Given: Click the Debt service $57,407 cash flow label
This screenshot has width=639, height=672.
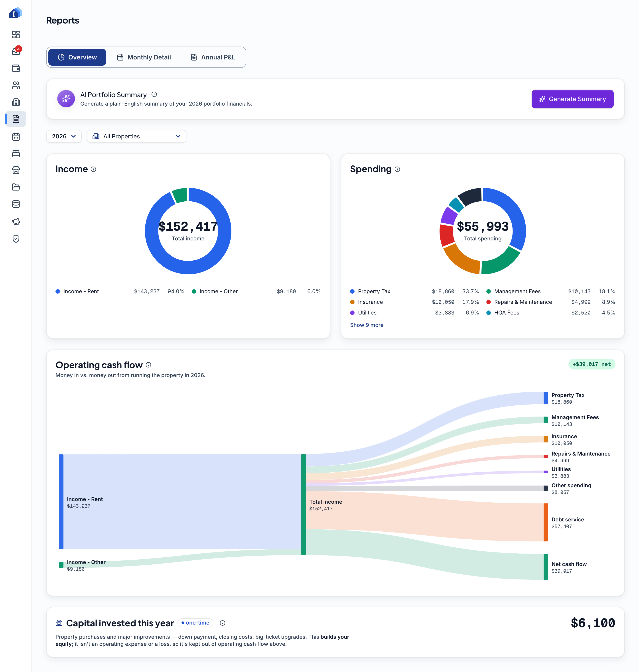Looking at the screenshot, I should click(568, 523).
